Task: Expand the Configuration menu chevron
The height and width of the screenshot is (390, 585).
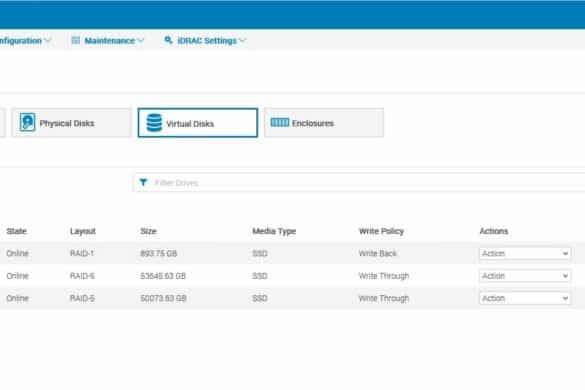Action: point(48,40)
